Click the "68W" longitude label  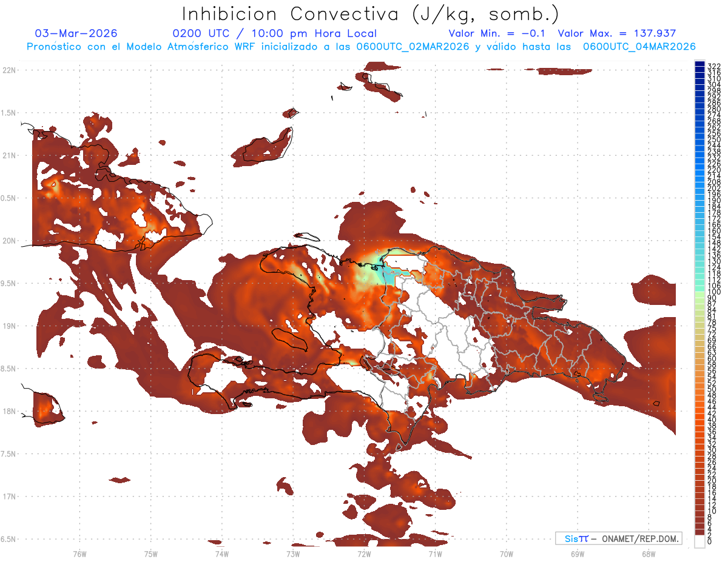[x=648, y=554]
